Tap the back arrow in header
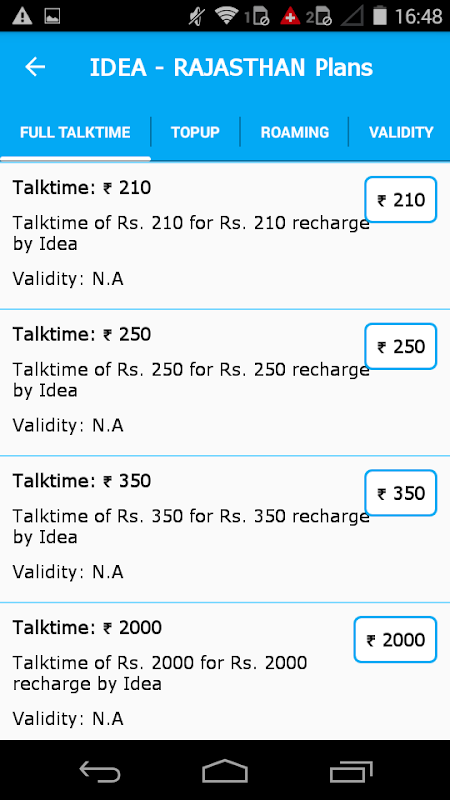This screenshot has width=450, height=800. click(35, 67)
